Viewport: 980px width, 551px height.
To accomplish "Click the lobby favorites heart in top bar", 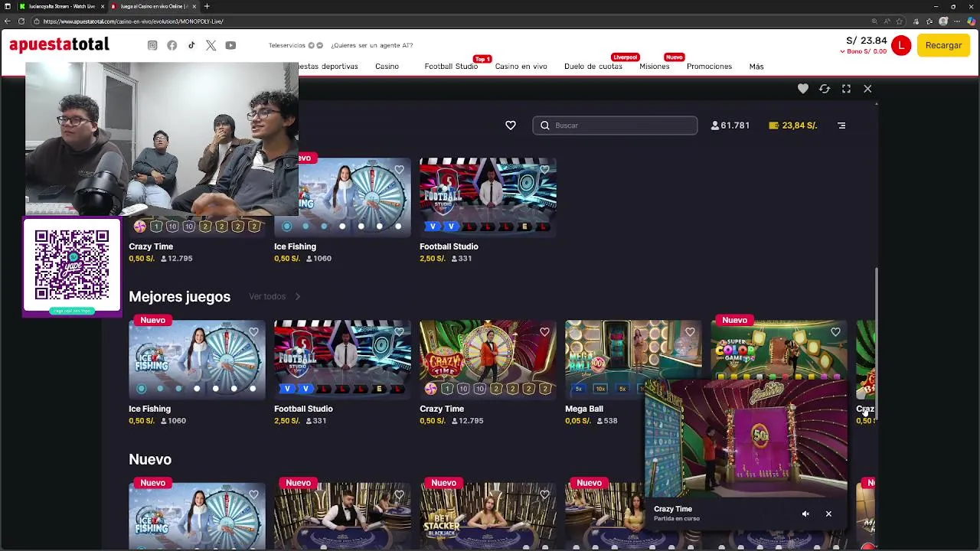I will click(x=802, y=89).
